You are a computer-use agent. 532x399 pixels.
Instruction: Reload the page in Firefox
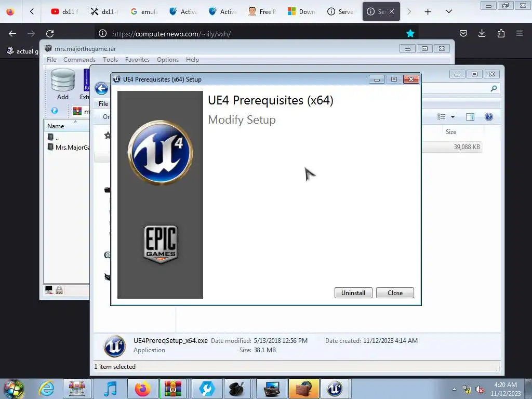(x=50, y=34)
